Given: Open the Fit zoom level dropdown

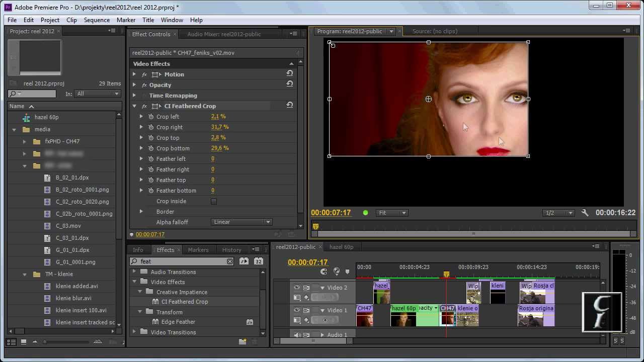Looking at the screenshot, I should pos(393,213).
